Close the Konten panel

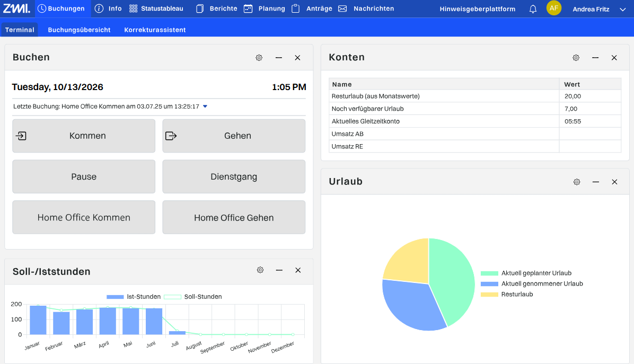pyautogui.click(x=614, y=58)
